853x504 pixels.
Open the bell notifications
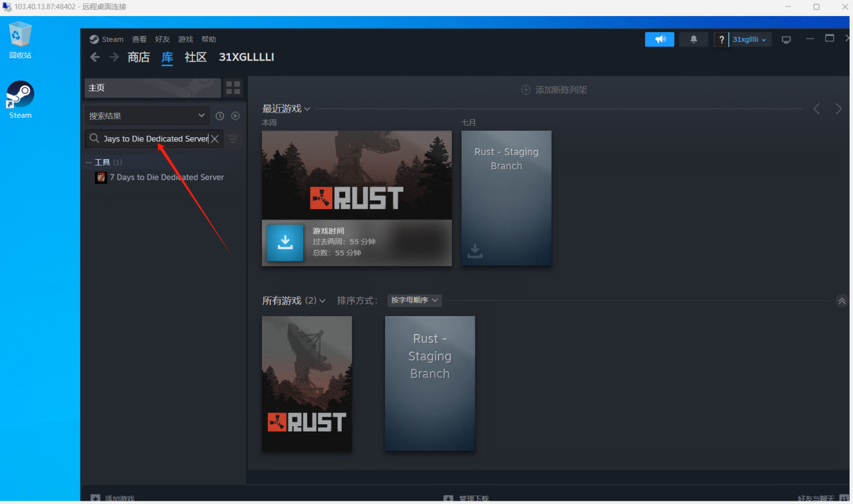click(694, 39)
